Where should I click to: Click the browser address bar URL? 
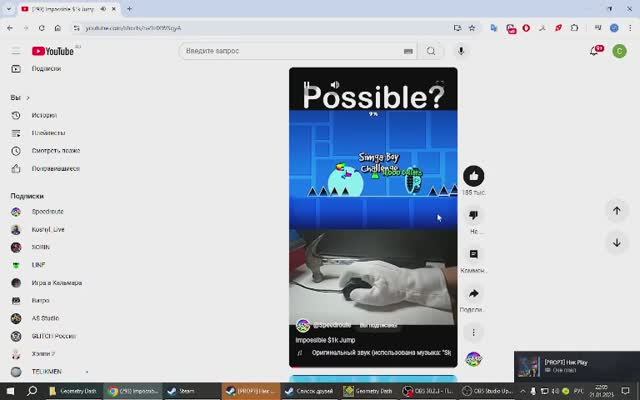(x=133, y=28)
